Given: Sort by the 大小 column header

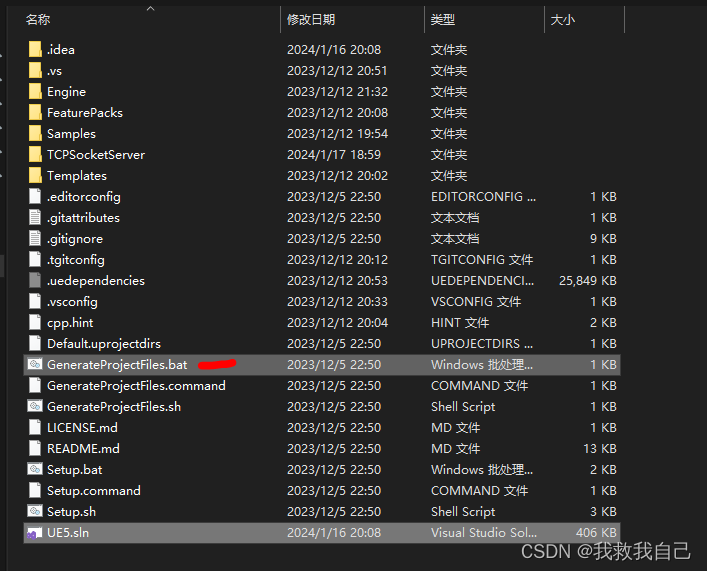Looking at the screenshot, I should (563, 20).
